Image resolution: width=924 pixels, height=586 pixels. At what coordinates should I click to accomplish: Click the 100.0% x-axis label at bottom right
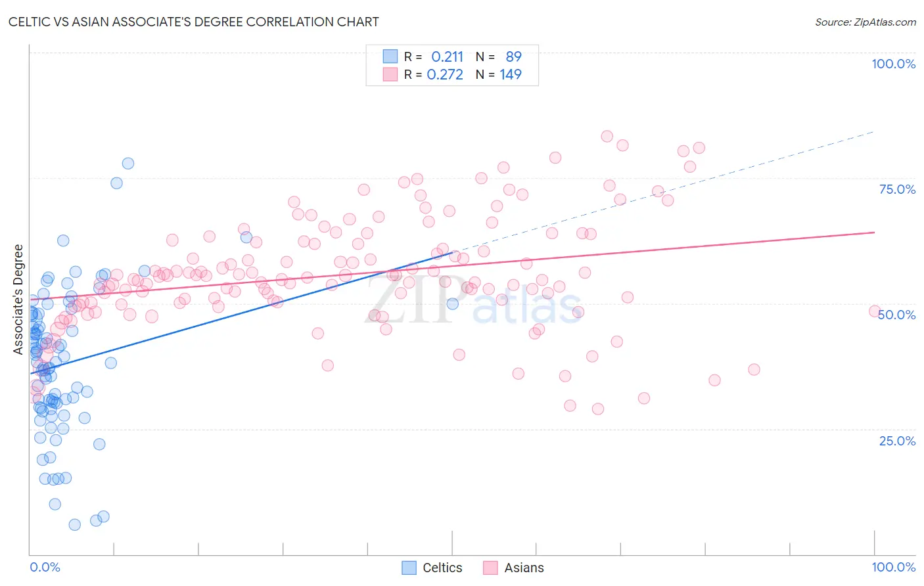pos(893,567)
